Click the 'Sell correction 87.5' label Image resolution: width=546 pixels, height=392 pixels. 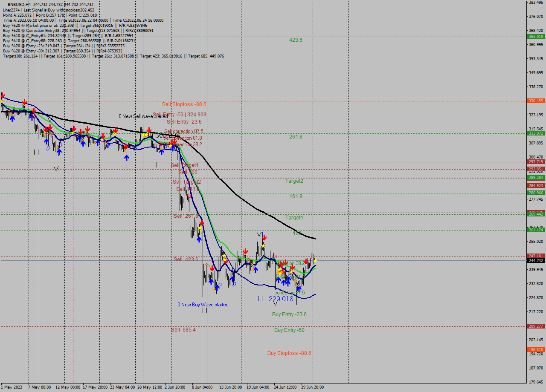pyautogui.click(x=183, y=131)
